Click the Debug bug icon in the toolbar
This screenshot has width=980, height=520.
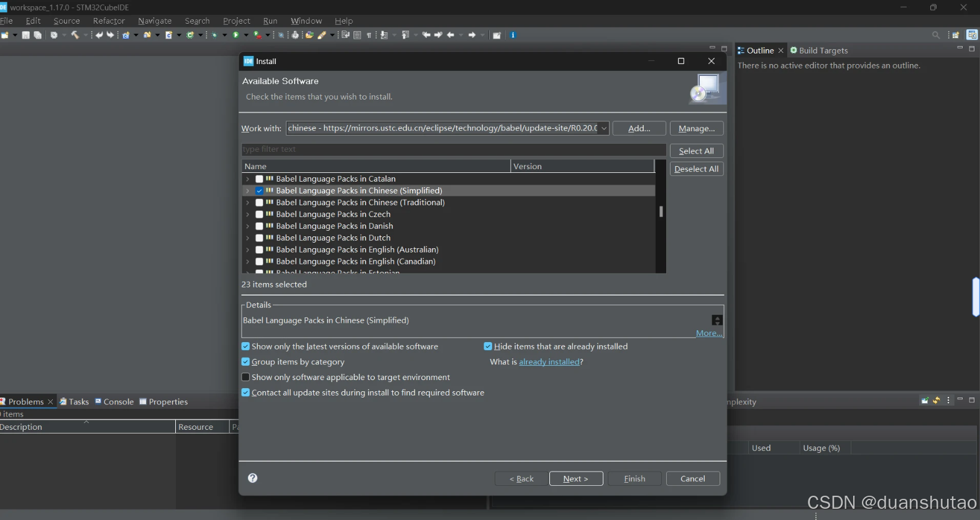pyautogui.click(x=214, y=35)
